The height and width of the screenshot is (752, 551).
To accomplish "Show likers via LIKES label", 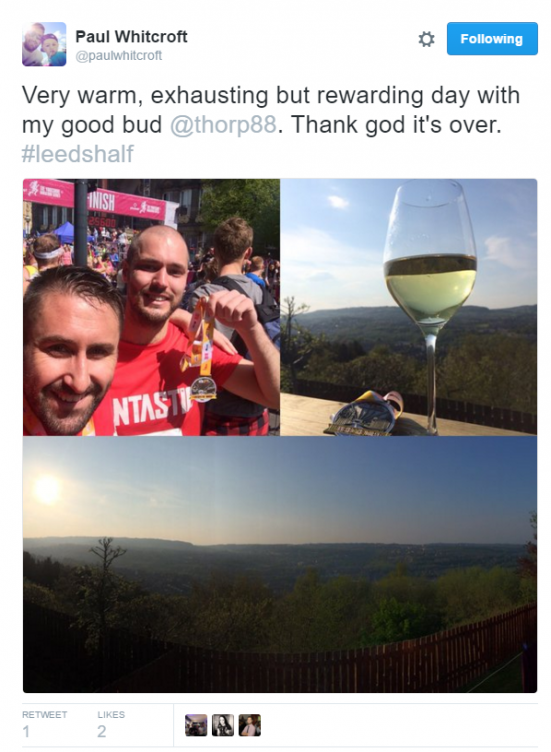I will pyautogui.click(x=111, y=715).
